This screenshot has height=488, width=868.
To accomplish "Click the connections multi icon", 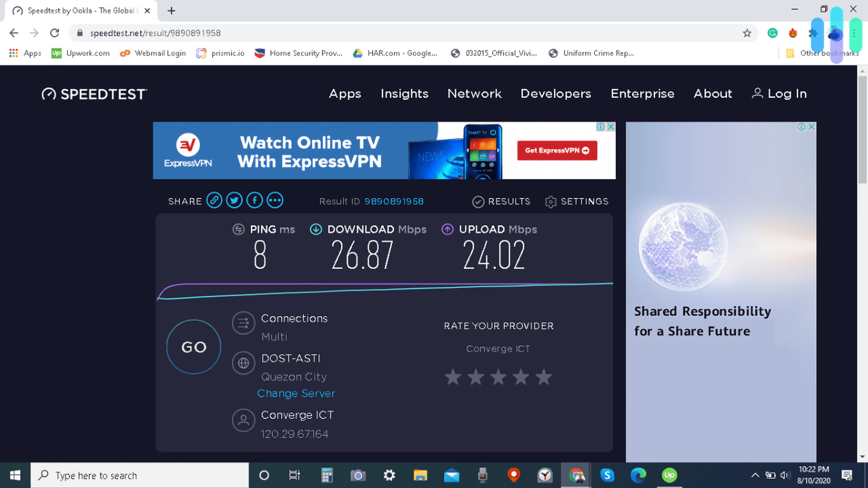I will pos(243,322).
